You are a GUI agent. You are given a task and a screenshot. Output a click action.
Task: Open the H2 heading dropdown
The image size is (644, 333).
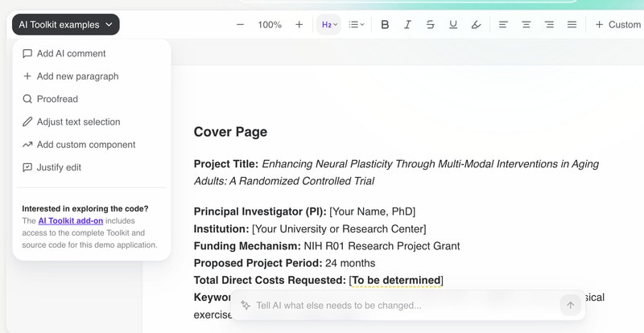coord(329,25)
